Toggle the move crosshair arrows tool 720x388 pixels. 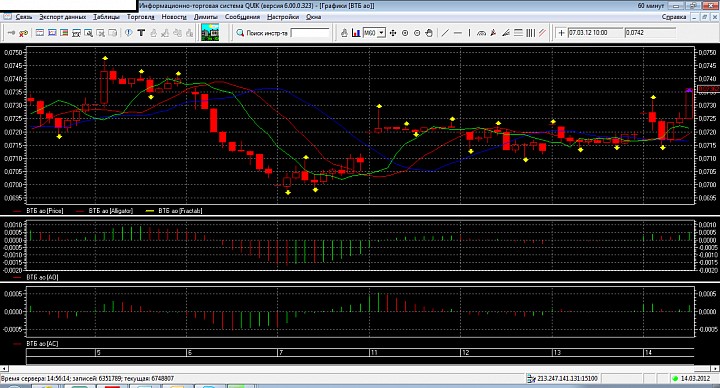(393, 33)
